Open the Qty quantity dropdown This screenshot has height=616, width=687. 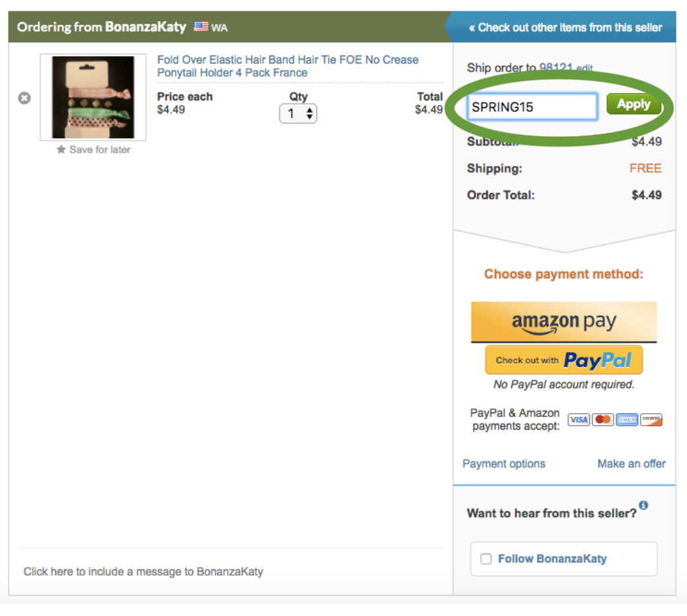pos(298,114)
